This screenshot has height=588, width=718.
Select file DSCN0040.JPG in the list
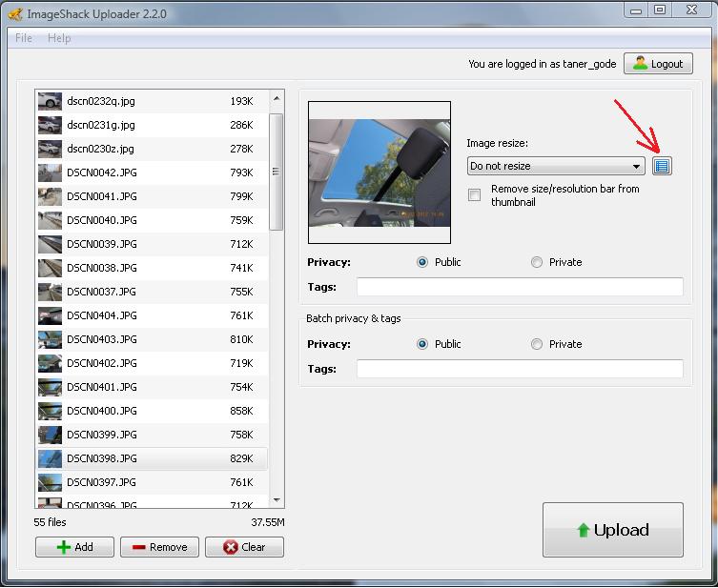pyautogui.click(x=152, y=220)
